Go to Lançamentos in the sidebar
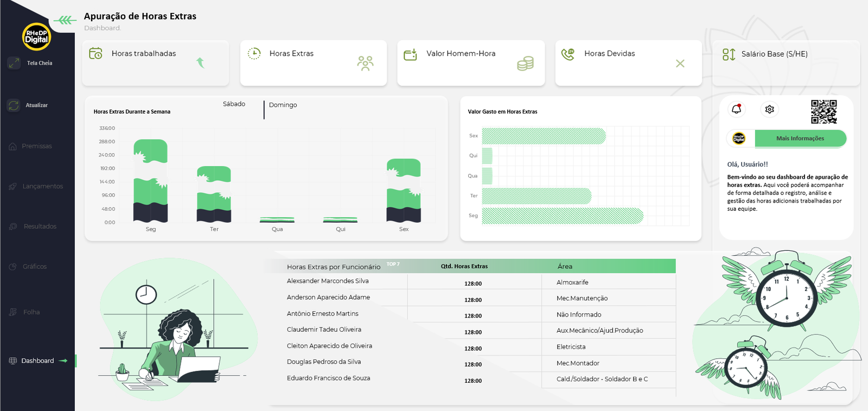 (42, 186)
